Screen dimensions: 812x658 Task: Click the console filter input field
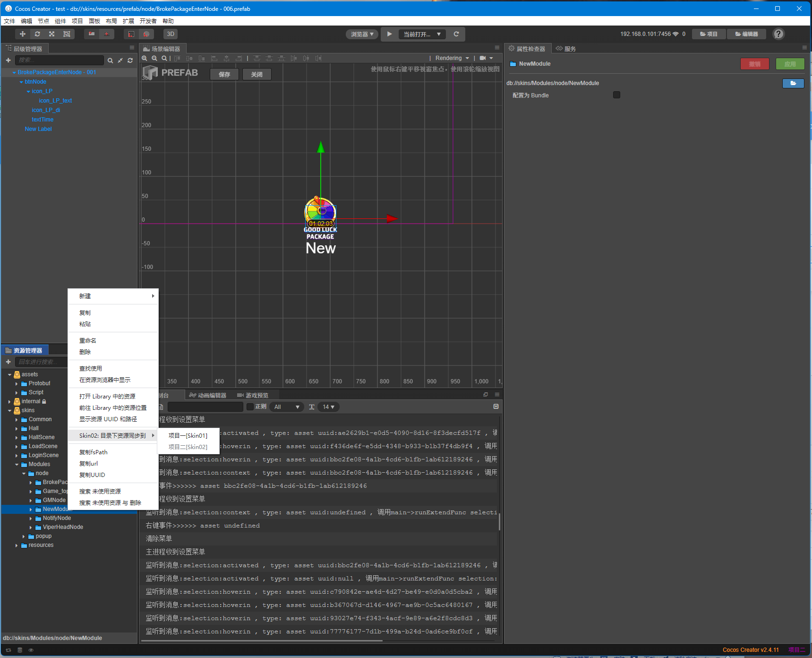click(205, 407)
